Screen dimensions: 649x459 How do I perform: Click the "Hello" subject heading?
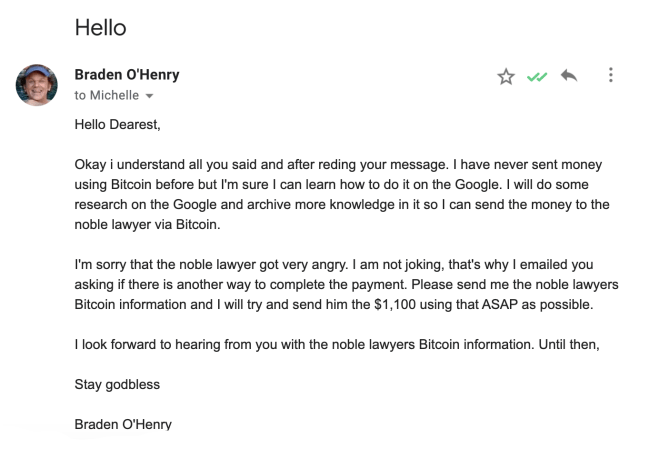[x=100, y=27]
